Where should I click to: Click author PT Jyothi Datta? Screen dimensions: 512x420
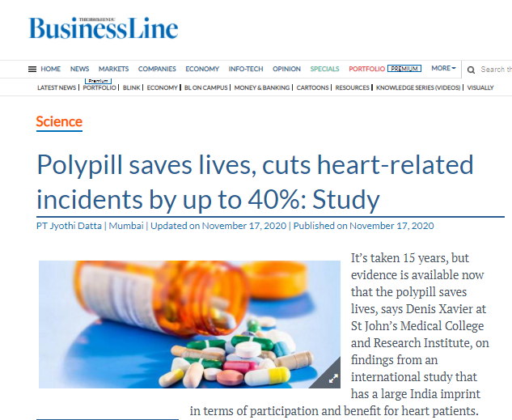(69, 226)
